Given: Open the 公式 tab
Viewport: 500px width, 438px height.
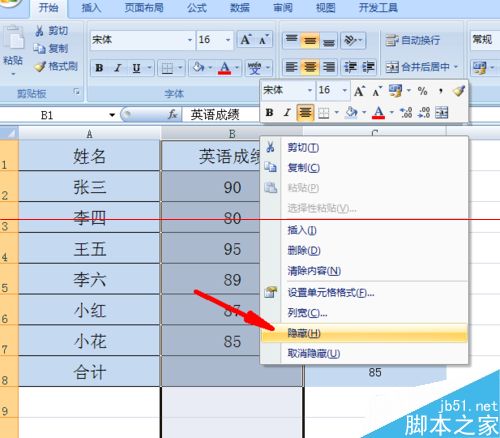Looking at the screenshot, I should point(197,7).
